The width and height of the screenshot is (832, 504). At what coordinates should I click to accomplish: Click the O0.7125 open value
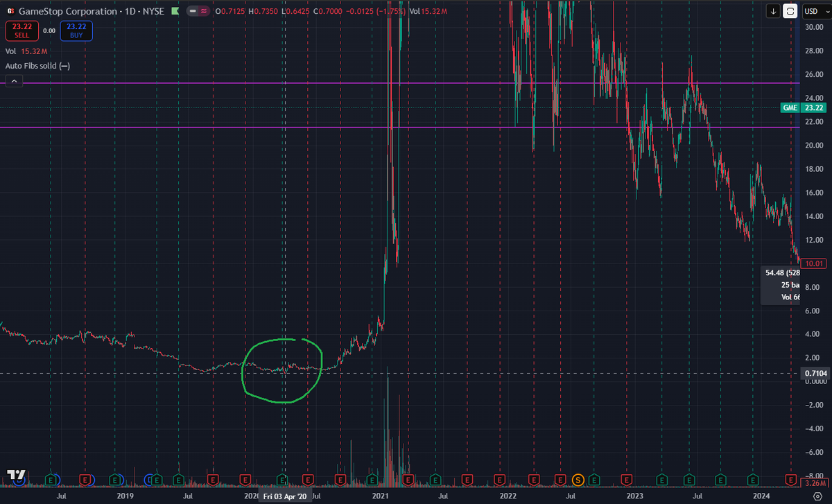tap(229, 11)
